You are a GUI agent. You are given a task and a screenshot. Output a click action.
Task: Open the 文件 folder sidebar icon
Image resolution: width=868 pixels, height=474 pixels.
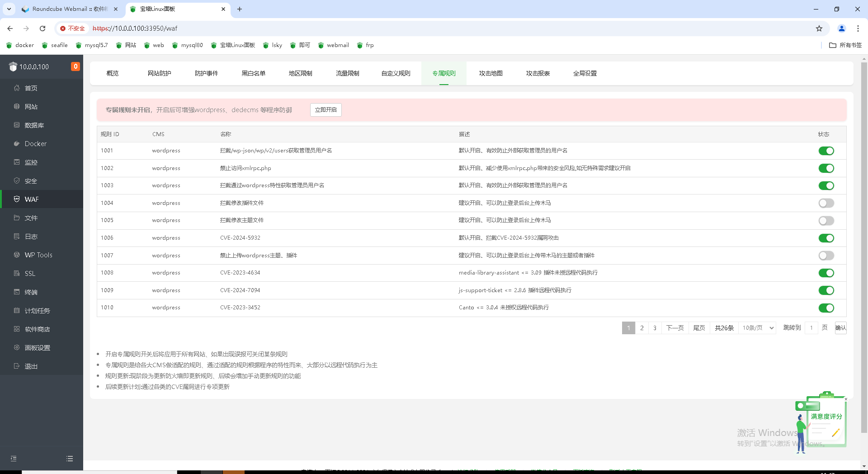[17, 218]
